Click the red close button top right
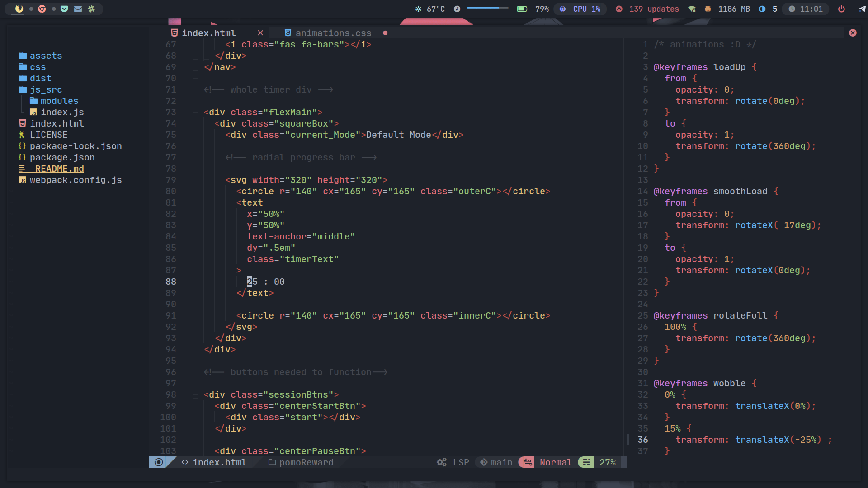 [853, 33]
